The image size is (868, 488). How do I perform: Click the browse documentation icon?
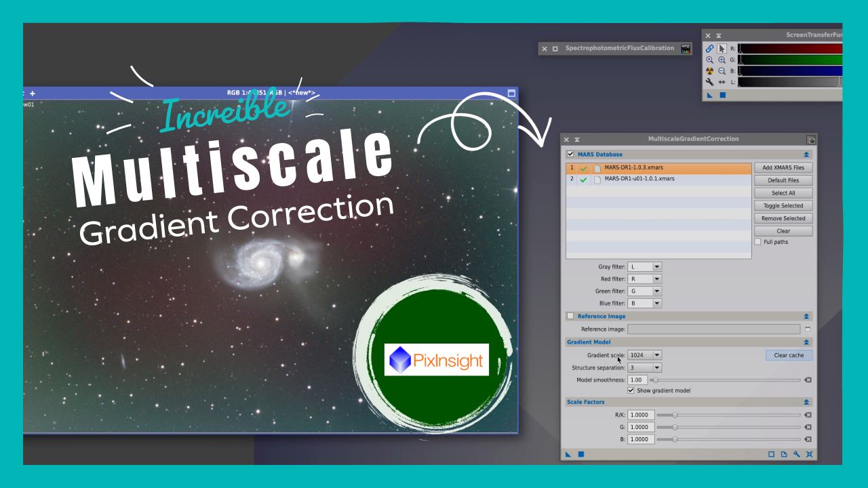click(x=783, y=454)
